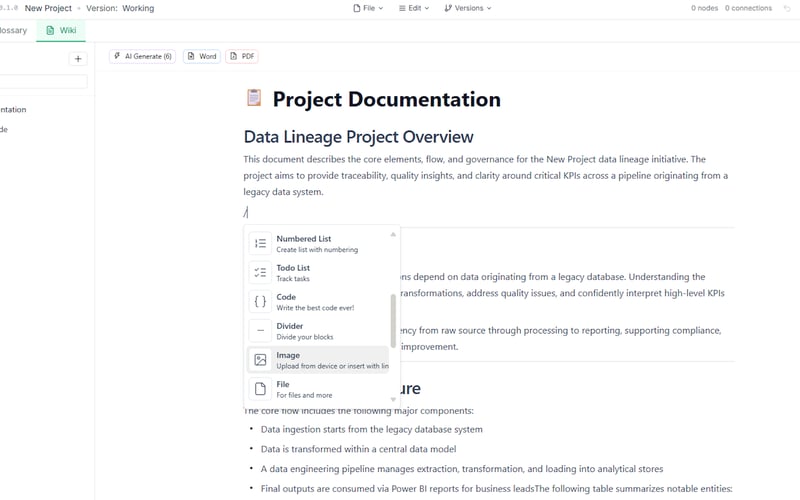Image resolution: width=800 pixels, height=500 pixels.
Task: Click the Project Documentation title
Action: click(x=386, y=99)
